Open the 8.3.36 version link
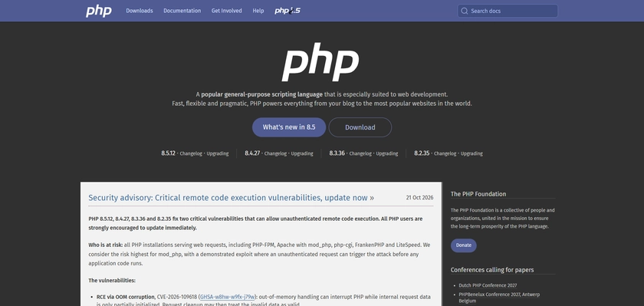This screenshot has height=306, width=644. 337,153
